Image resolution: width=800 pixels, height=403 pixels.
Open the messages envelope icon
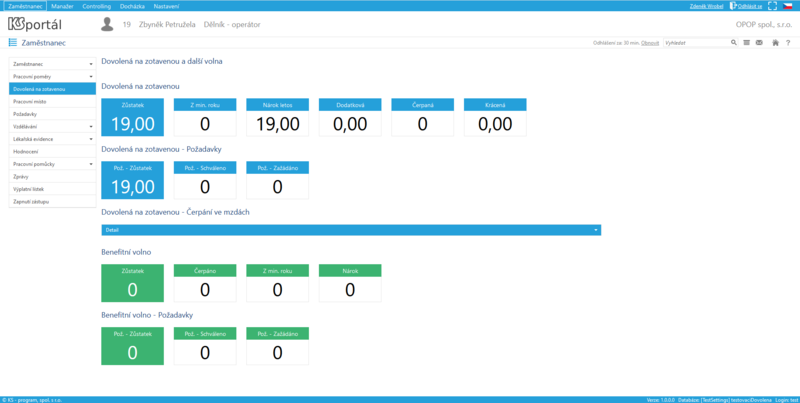759,43
